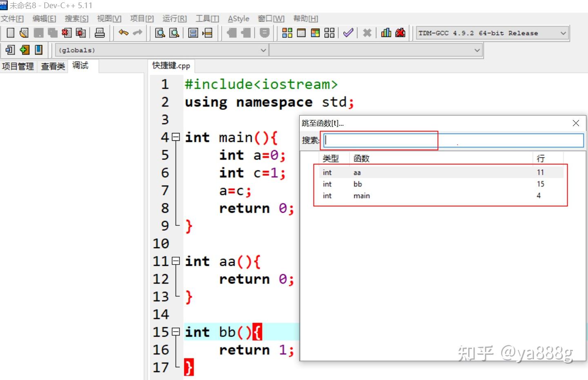Open the 编辑[E] menu
The height and width of the screenshot is (380, 588).
click(44, 18)
